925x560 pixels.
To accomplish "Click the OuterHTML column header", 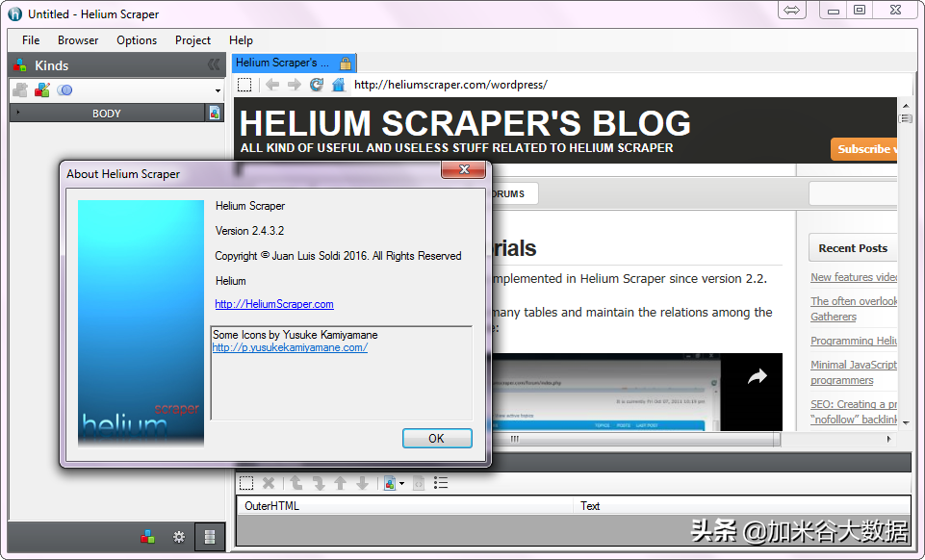I will pos(404,506).
